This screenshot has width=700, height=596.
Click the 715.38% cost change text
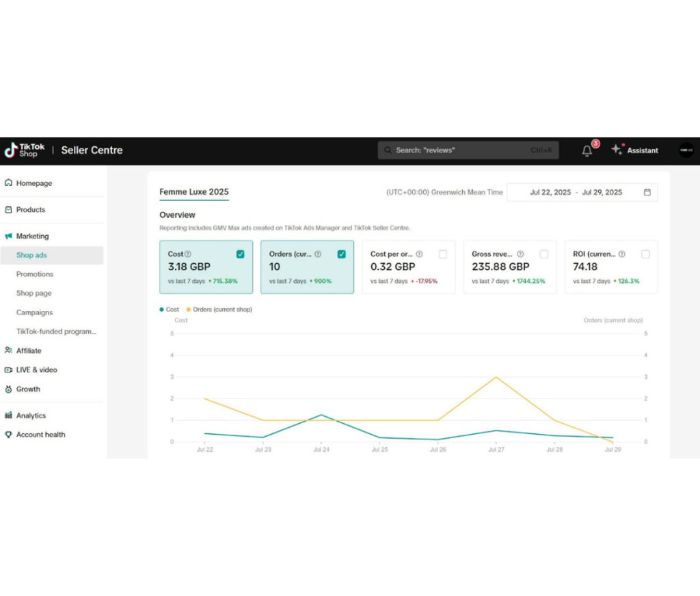pos(225,282)
